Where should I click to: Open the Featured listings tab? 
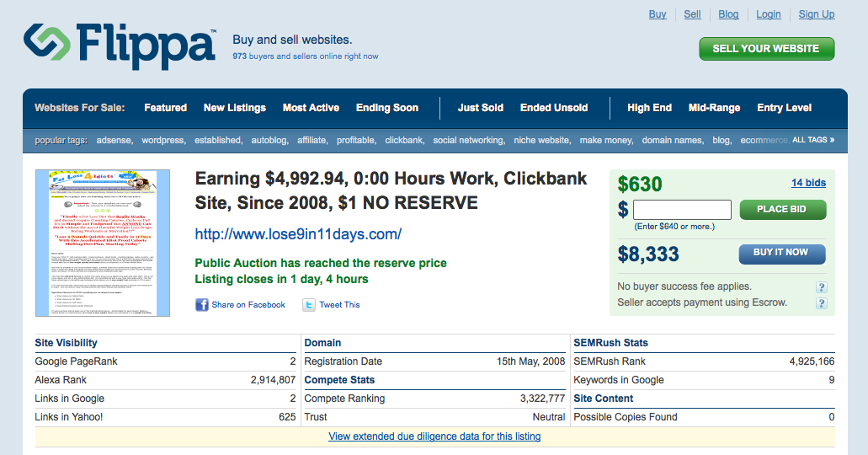point(165,108)
